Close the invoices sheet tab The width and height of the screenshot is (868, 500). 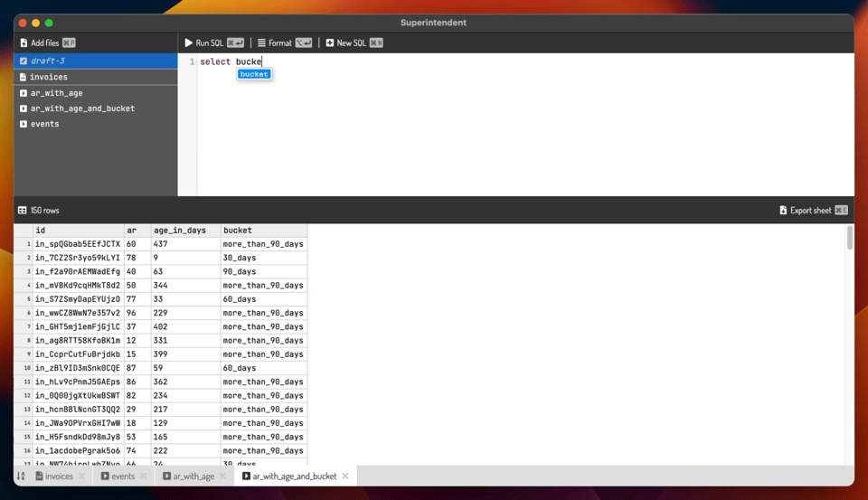tap(81, 476)
